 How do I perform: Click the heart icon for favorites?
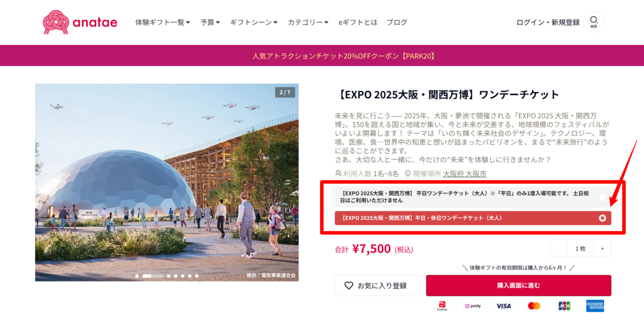click(348, 286)
